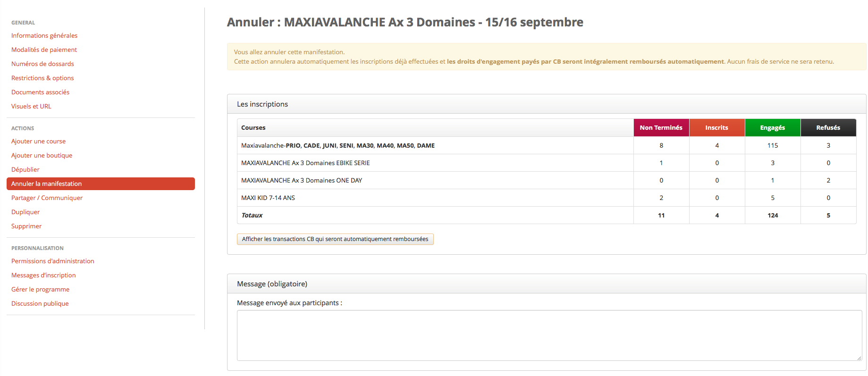The width and height of the screenshot is (868, 376).
Task: Click Engagés value 115
Action: pos(773,145)
